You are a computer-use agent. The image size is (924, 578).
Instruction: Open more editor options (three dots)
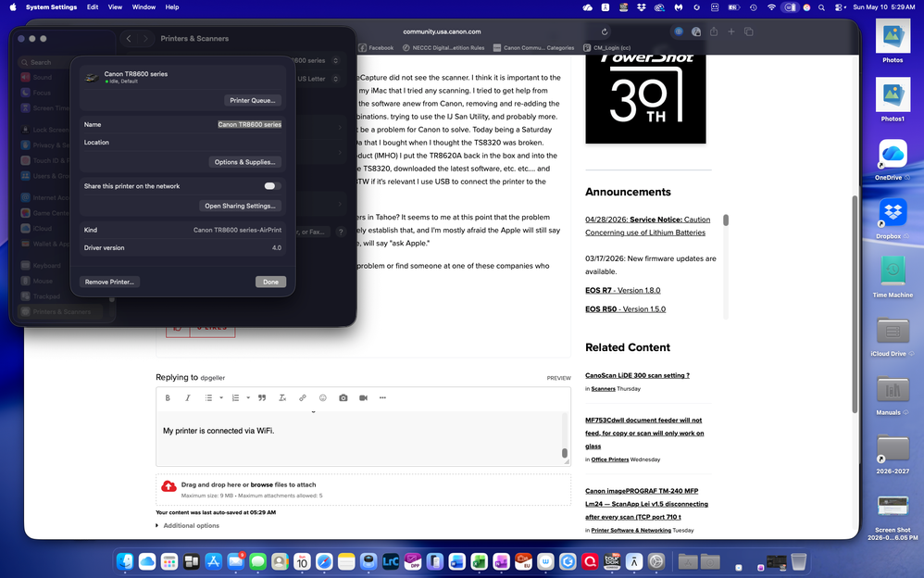[383, 398]
